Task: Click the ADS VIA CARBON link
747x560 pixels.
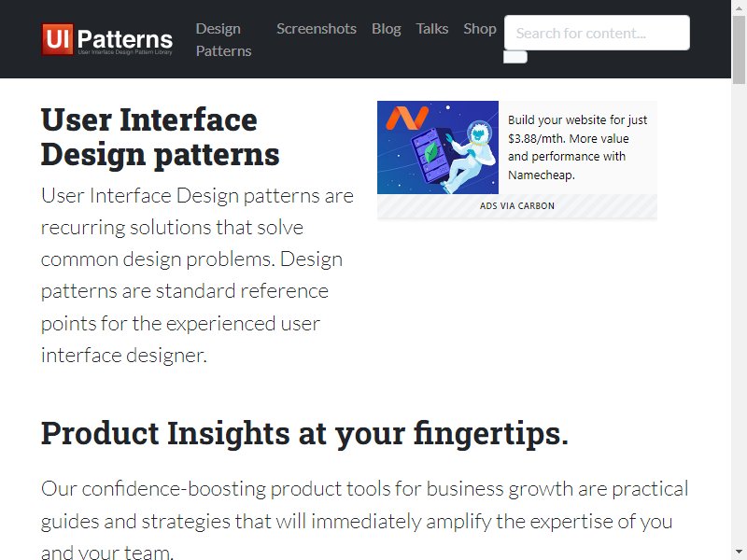Action: coord(517,205)
